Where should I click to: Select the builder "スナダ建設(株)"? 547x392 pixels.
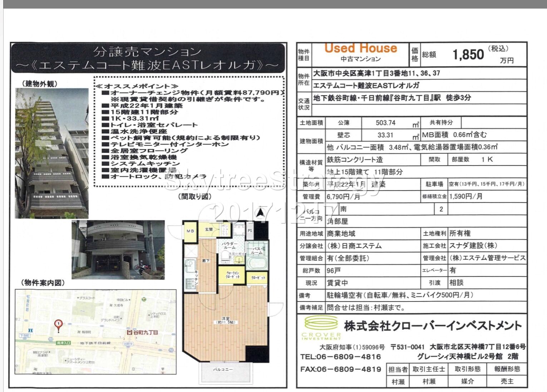coord(473,246)
